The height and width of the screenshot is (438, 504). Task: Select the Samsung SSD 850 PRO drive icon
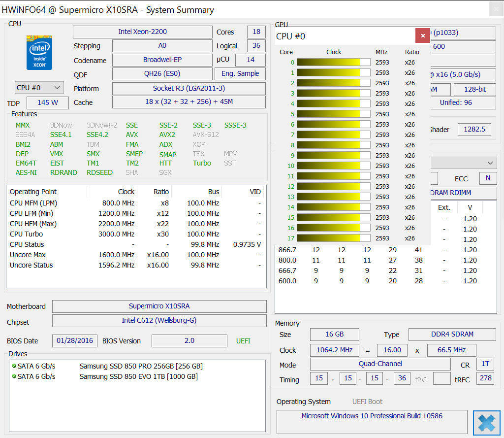(15, 366)
